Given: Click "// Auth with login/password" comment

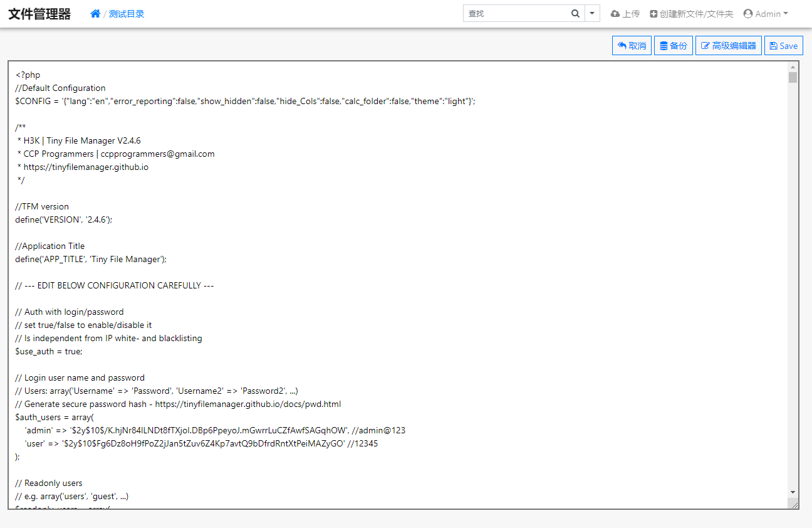Looking at the screenshot, I should [x=70, y=312].
